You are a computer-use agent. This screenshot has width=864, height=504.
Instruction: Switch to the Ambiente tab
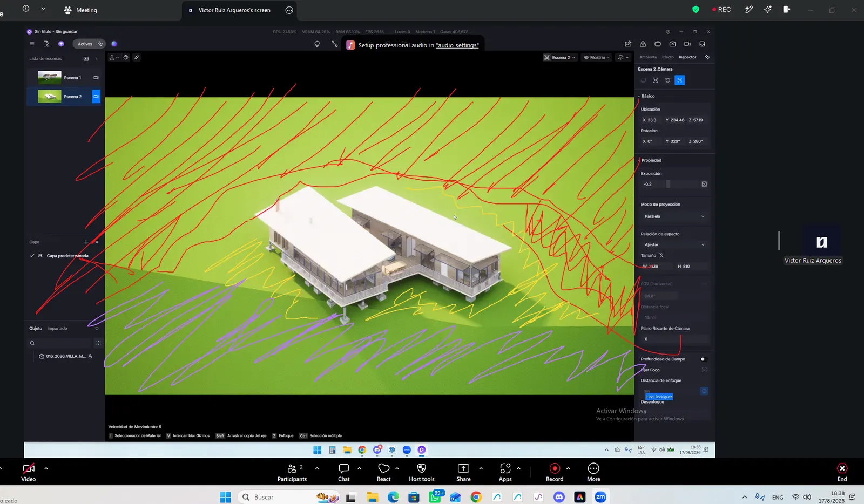coord(648,57)
